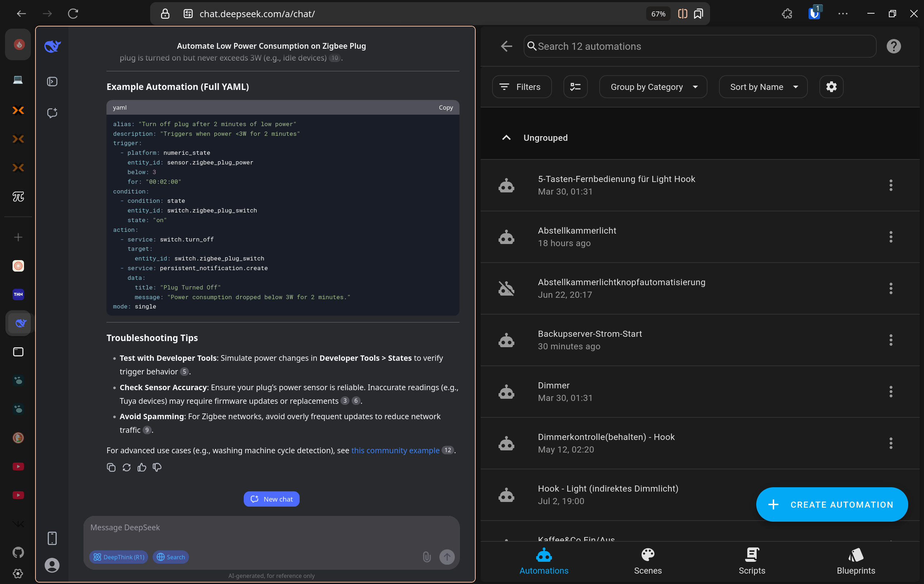Screen dimensions: 924x584
Task: Open browser extensions puzzle icon
Action: [787, 14]
